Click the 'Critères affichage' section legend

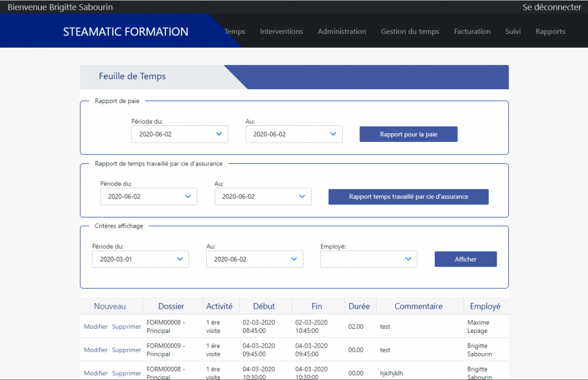pyautogui.click(x=119, y=226)
